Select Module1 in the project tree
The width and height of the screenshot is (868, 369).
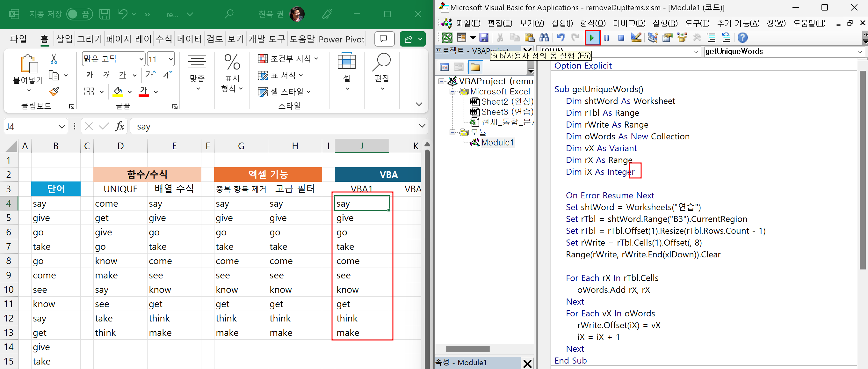(497, 143)
